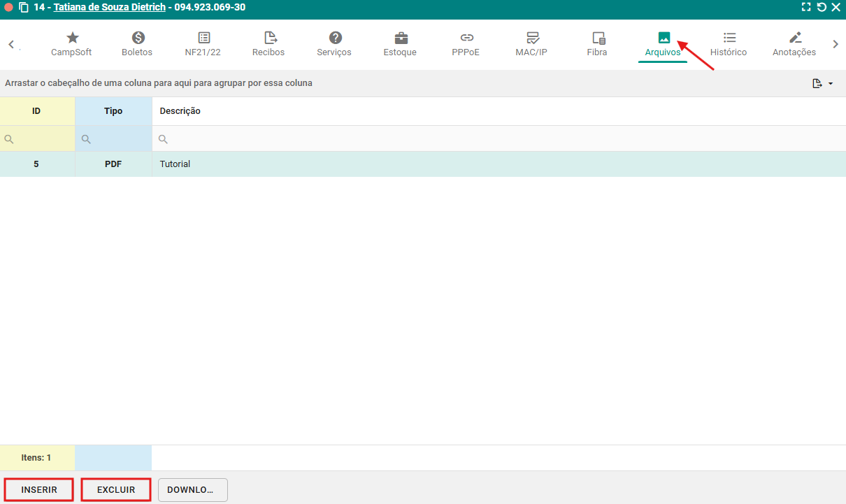
Task: Open the Fibra tab icon
Action: (x=597, y=38)
